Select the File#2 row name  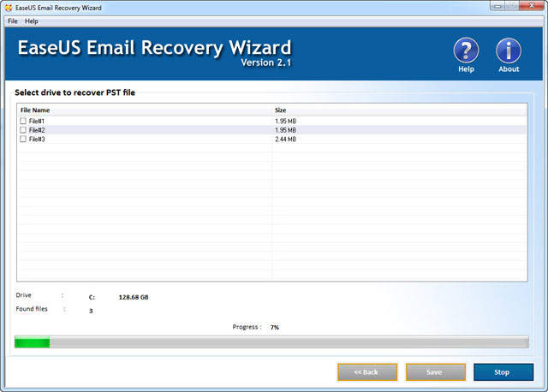[37, 130]
